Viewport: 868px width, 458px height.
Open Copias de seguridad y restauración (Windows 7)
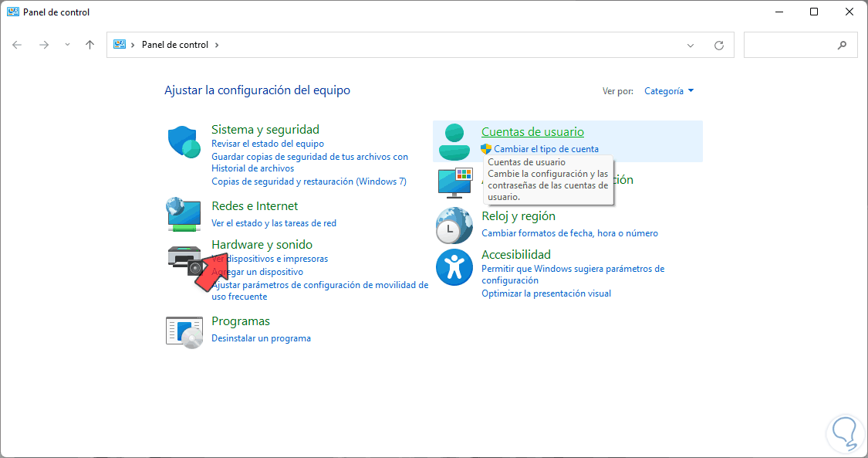tap(309, 182)
